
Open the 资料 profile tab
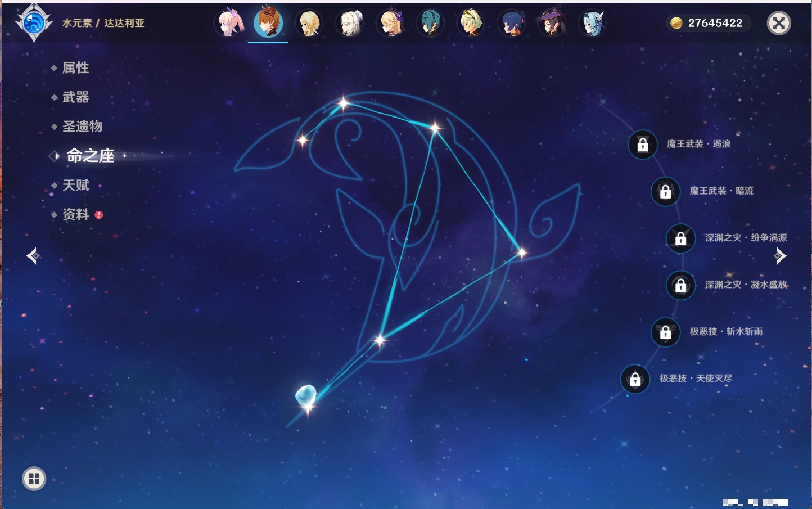pos(75,214)
